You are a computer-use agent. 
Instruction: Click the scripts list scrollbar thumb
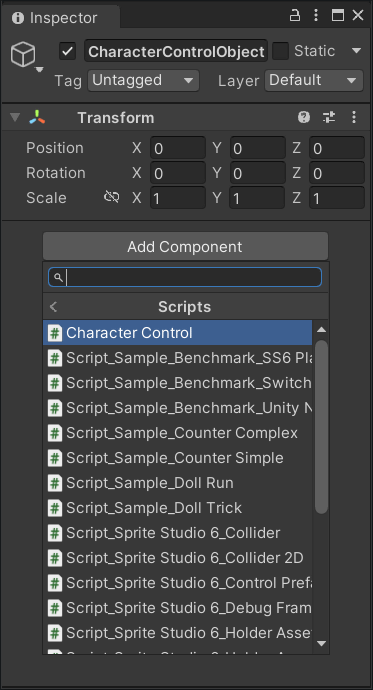point(322,426)
